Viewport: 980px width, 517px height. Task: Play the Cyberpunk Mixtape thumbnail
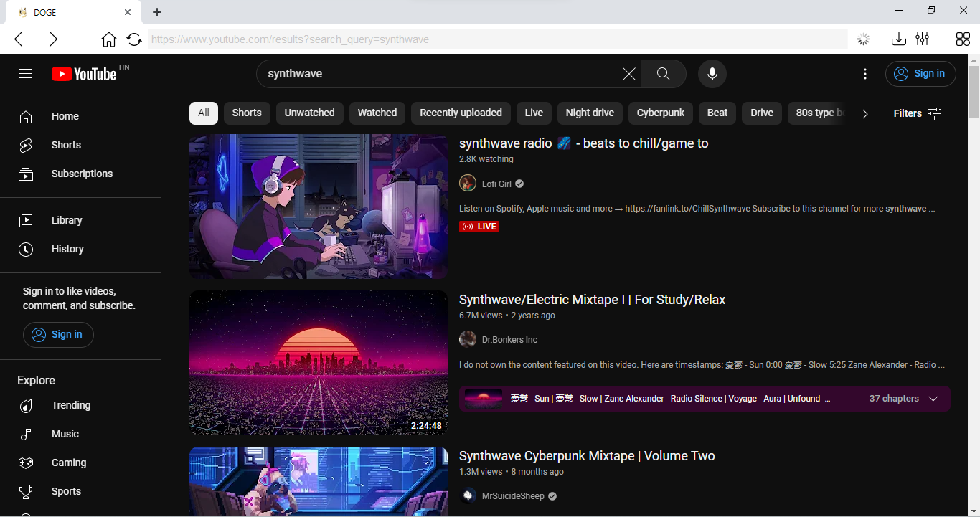(x=319, y=482)
